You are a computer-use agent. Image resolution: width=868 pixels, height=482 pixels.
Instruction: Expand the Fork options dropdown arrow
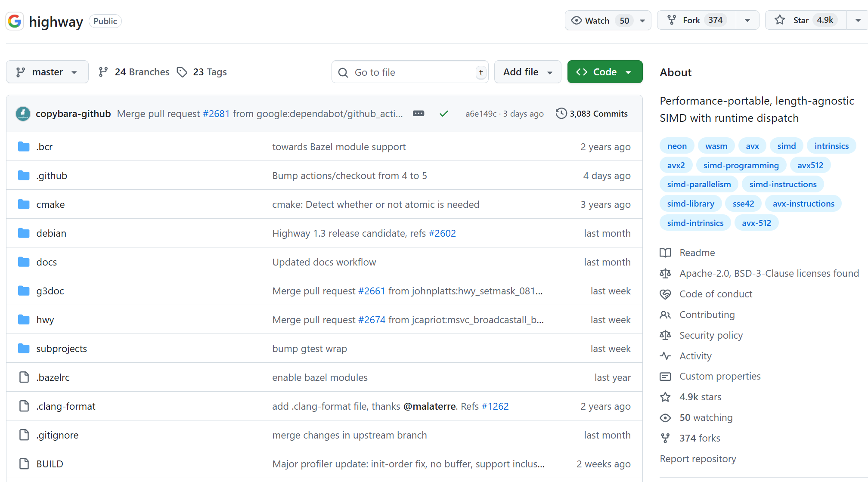[x=747, y=20]
